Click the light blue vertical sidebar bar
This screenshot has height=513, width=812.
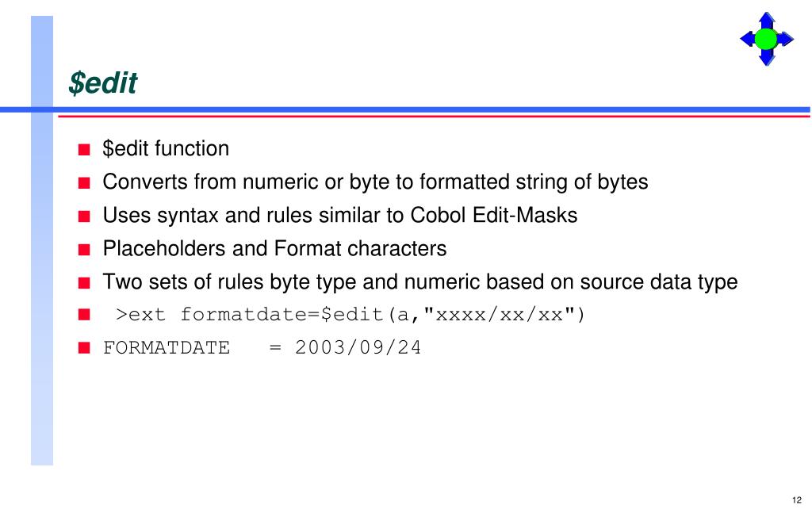coord(42,241)
